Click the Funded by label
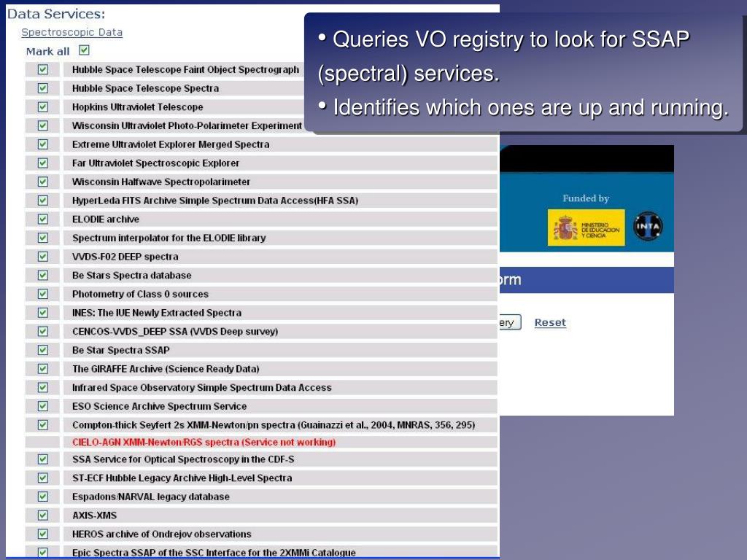 click(586, 198)
